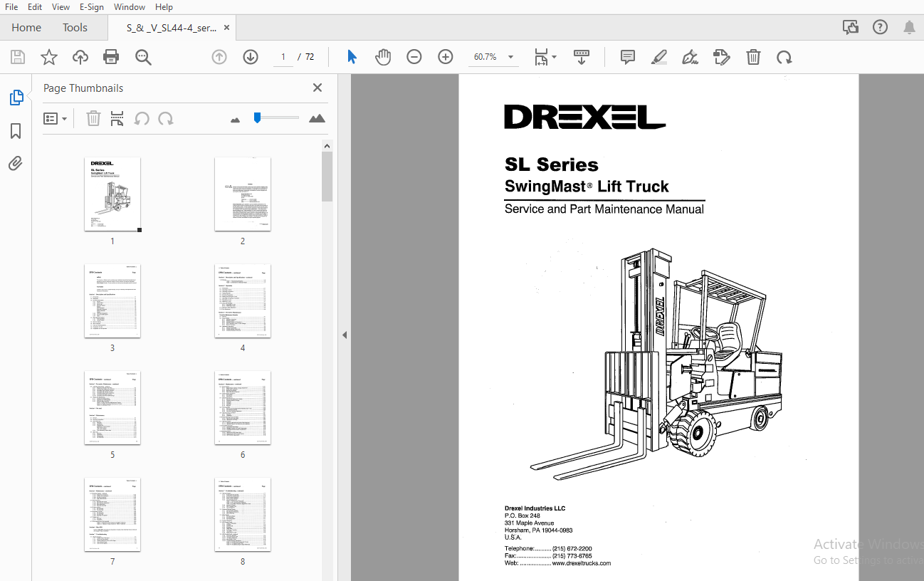
Task: Open the Edit PDF tool icon
Action: 722,57
